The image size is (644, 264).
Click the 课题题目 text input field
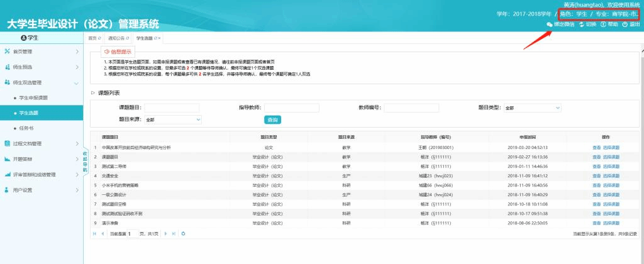click(x=172, y=108)
